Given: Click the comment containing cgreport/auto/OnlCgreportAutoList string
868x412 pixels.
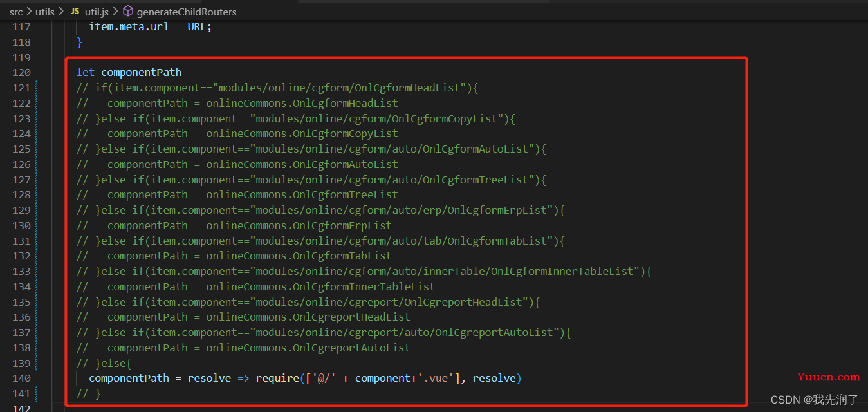Looking at the screenshot, I should pos(324,332).
